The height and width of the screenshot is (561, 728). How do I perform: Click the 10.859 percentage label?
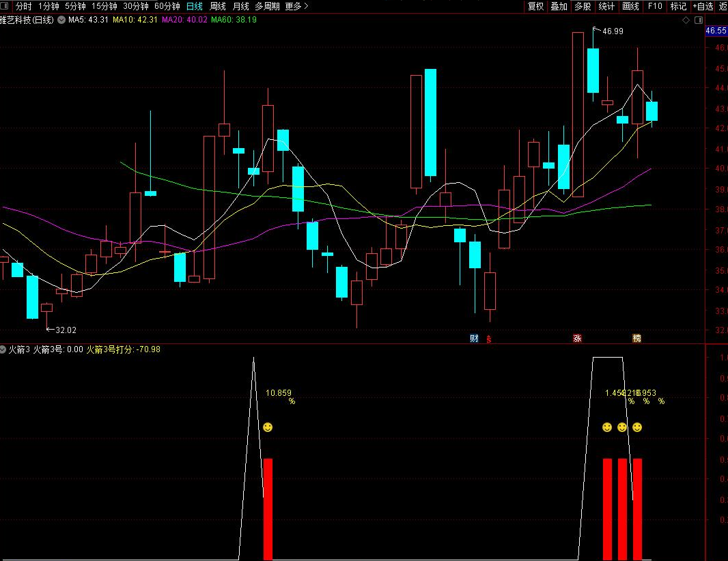(279, 393)
